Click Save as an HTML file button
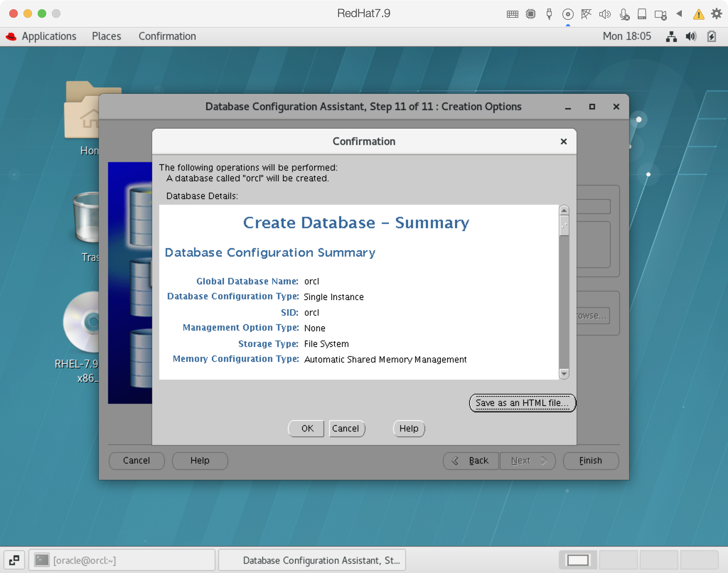 click(x=522, y=403)
